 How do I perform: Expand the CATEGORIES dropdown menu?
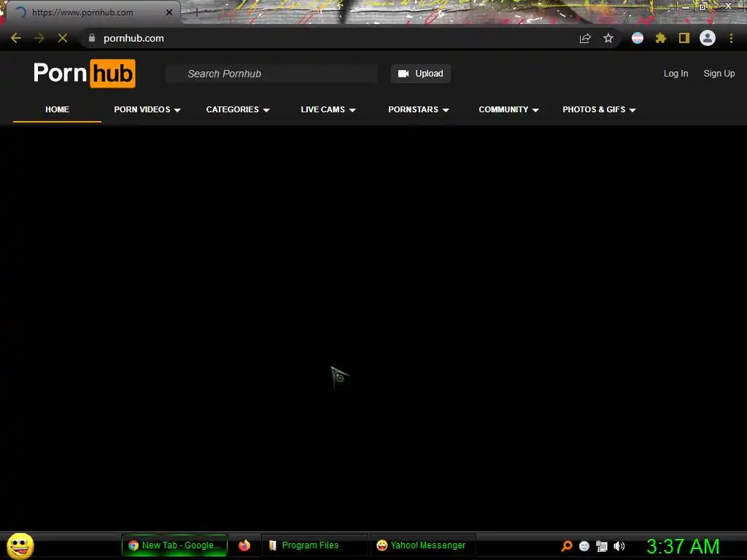coord(238,109)
